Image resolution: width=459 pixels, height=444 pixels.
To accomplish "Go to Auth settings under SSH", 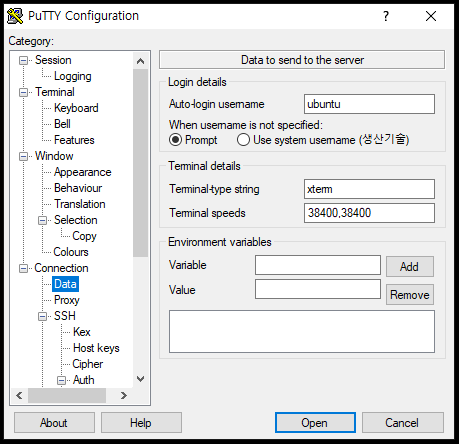I will 84,380.
